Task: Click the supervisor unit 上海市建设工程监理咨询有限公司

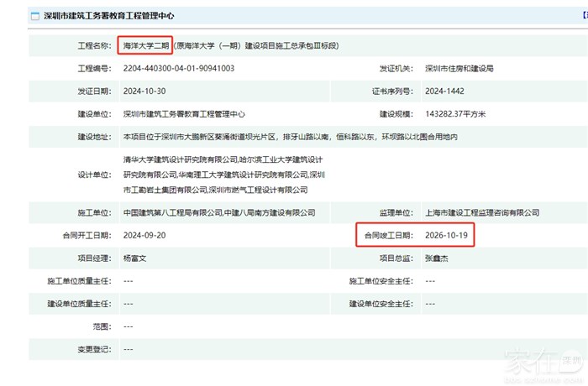Action: 481,213
